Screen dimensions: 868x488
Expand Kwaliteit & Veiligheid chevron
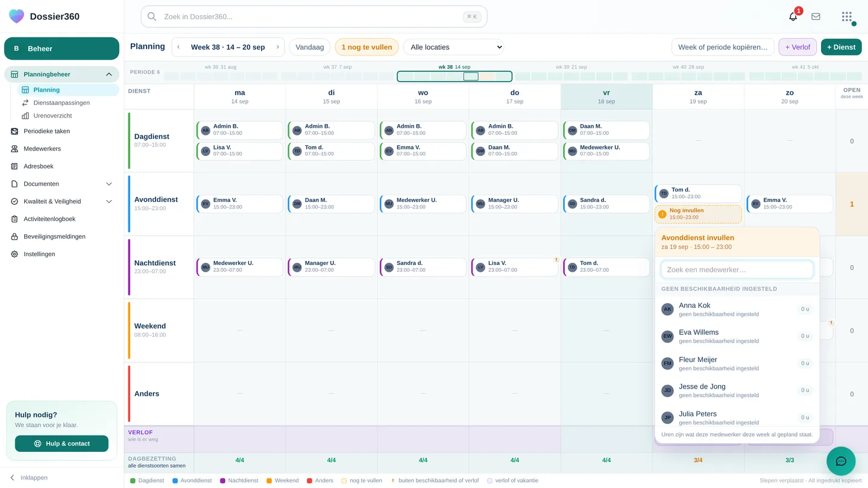pyautogui.click(x=109, y=201)
